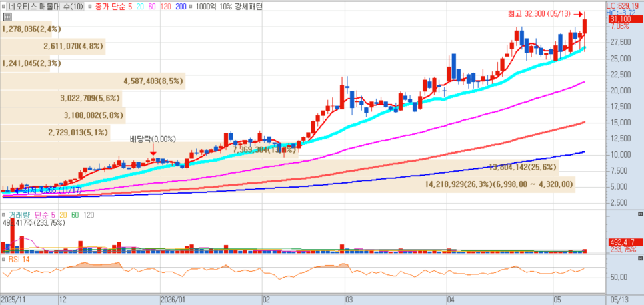
Task: Click the 20,000 price axis label
Action: (620, 90)
